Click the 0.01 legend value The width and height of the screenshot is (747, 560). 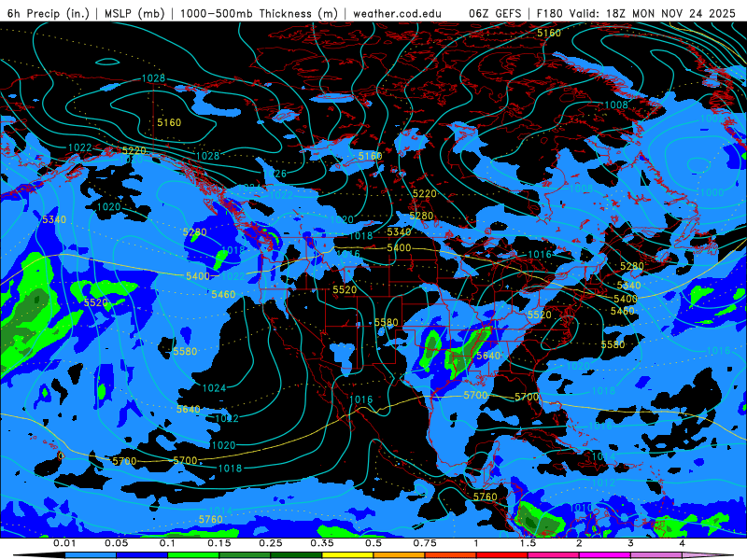pyautogui.click(x=64, y=543)
